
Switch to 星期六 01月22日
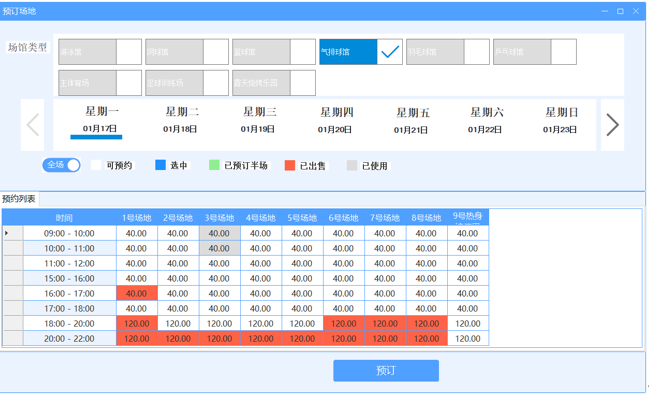[486, 120]
